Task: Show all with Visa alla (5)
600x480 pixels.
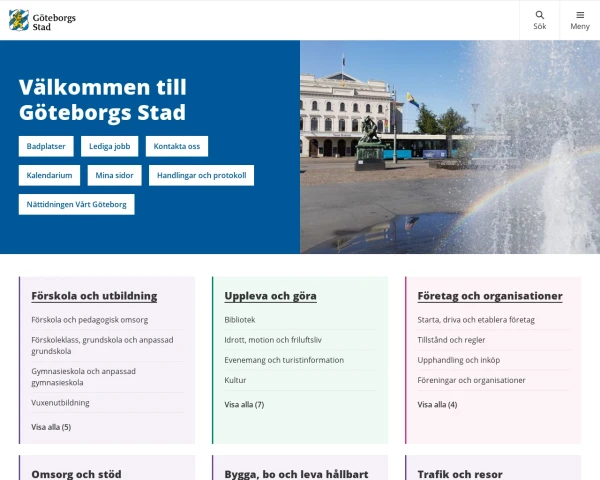Action: tap(51, 427)
